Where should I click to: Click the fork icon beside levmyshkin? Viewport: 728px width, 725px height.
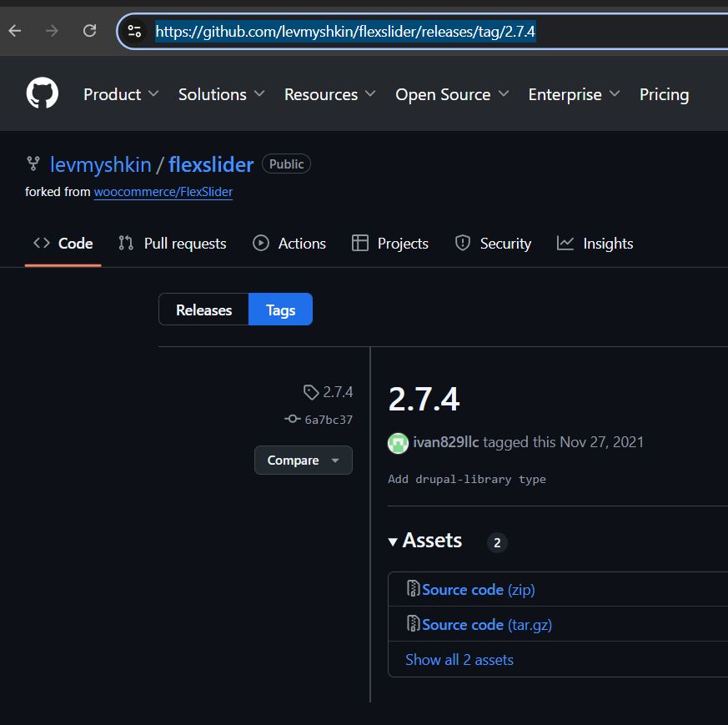pyautogui.click(x=33, y=164)
